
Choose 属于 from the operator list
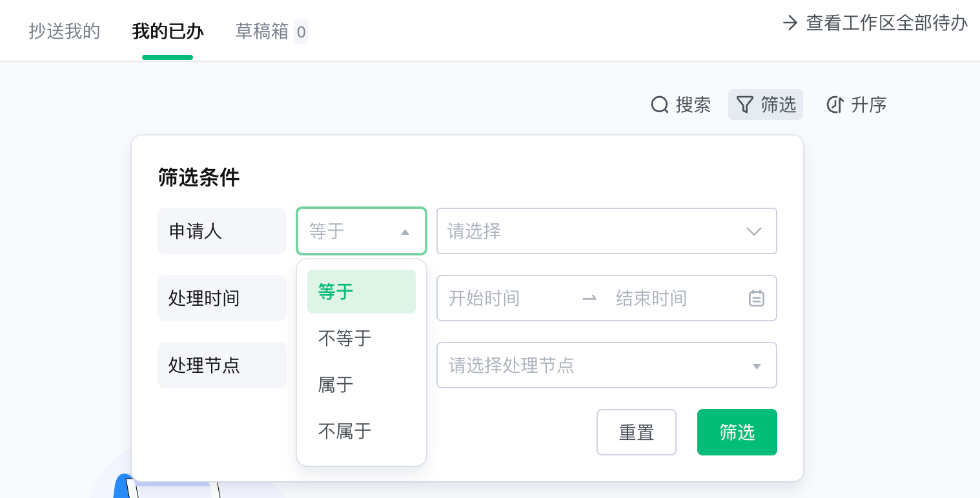pyautogui.click(x=362, y=384)
